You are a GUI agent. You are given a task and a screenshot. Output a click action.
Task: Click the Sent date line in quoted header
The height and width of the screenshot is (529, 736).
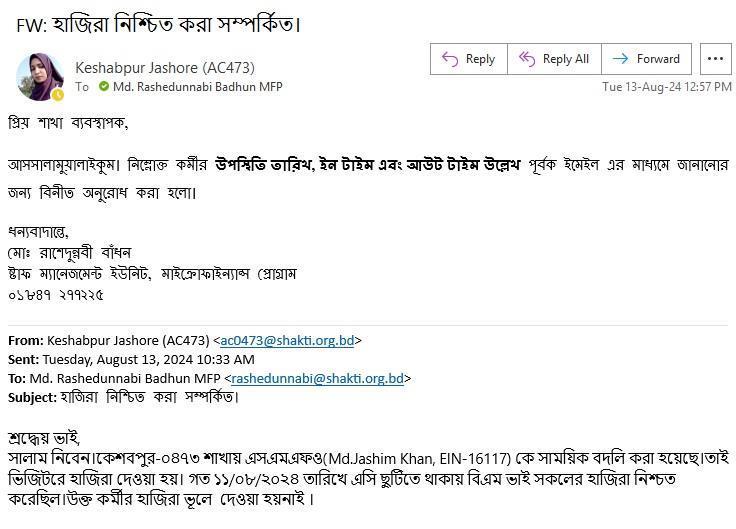pyautogui.click(x=131, y=360)
